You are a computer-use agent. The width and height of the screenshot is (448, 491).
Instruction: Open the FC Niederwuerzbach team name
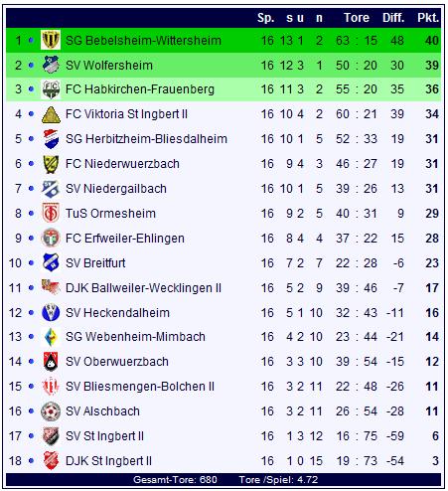(122, 164)
